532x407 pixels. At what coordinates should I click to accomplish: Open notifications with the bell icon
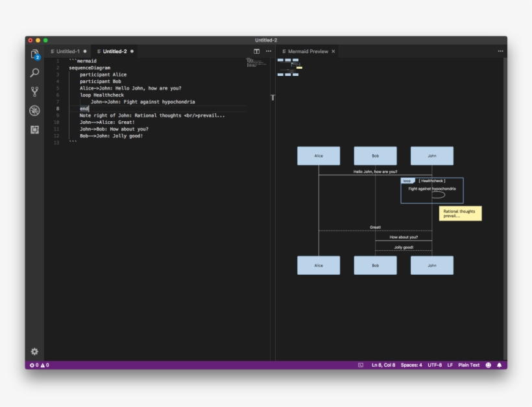[498, 365]
